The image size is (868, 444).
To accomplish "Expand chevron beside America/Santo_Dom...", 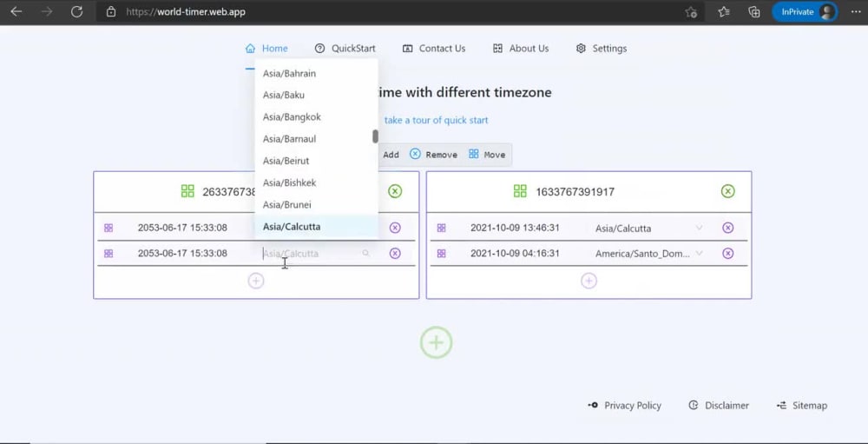I will [699, 254].
